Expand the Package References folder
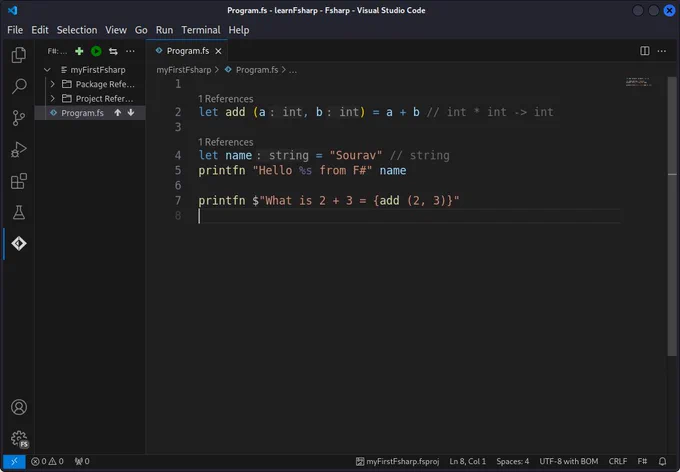Screen dimensions: 680x472 52,84
